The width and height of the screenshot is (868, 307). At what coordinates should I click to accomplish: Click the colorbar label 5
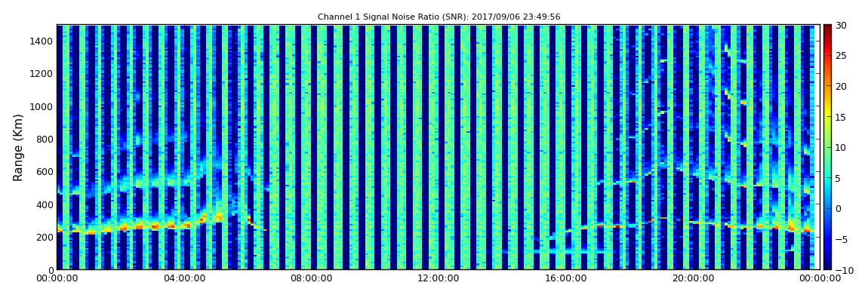(838, 178)
